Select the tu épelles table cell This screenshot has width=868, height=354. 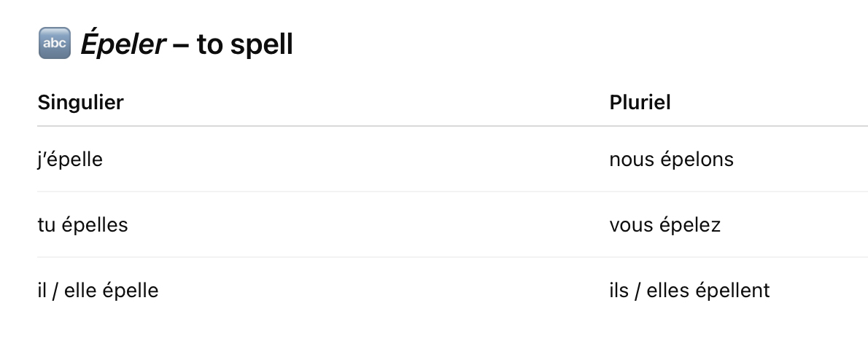[x=323, y=224]
